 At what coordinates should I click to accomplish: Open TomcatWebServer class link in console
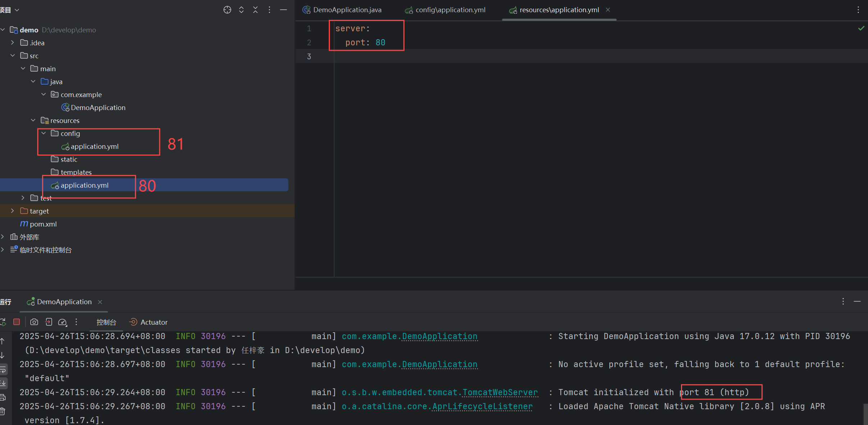[x=500, y=392]
